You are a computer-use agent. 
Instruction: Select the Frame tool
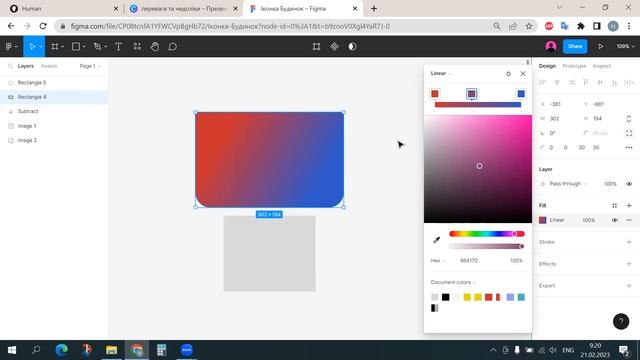pos(55,47)
